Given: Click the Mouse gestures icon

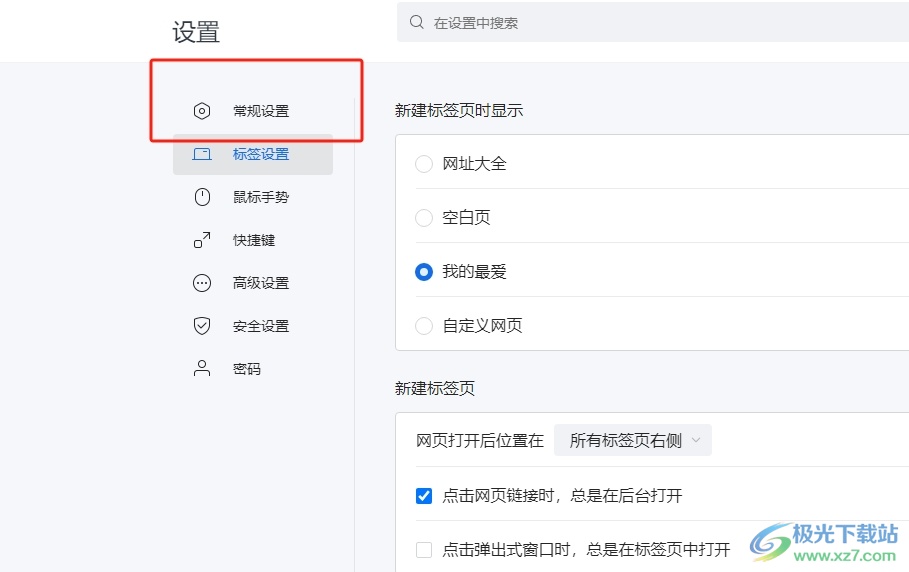Looking at the screenshot, I should (202, 197).
